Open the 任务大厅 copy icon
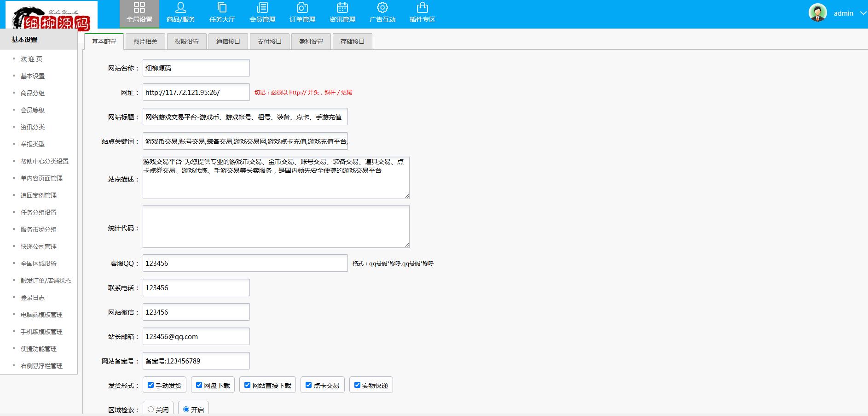Viewport: 868px width, 416px height. 222,8
